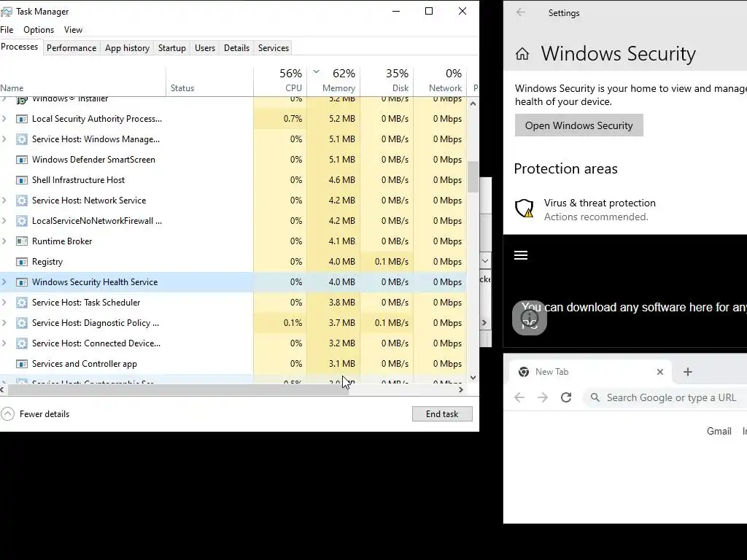Expand Service Host: Windows Manage row
Image resolution: width=747 pixels, height=560 pixels.
pyautogui.click(x=4, y=139)
